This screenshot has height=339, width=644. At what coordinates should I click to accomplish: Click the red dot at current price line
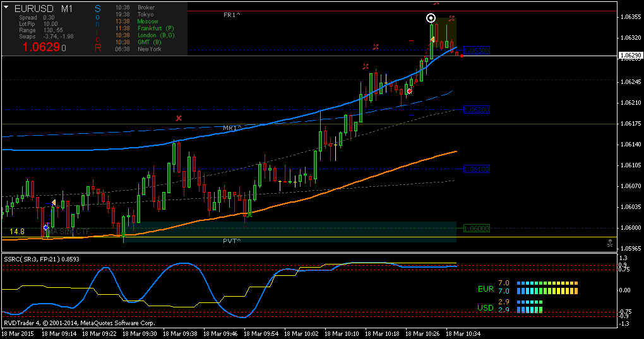tap(462, 56)
